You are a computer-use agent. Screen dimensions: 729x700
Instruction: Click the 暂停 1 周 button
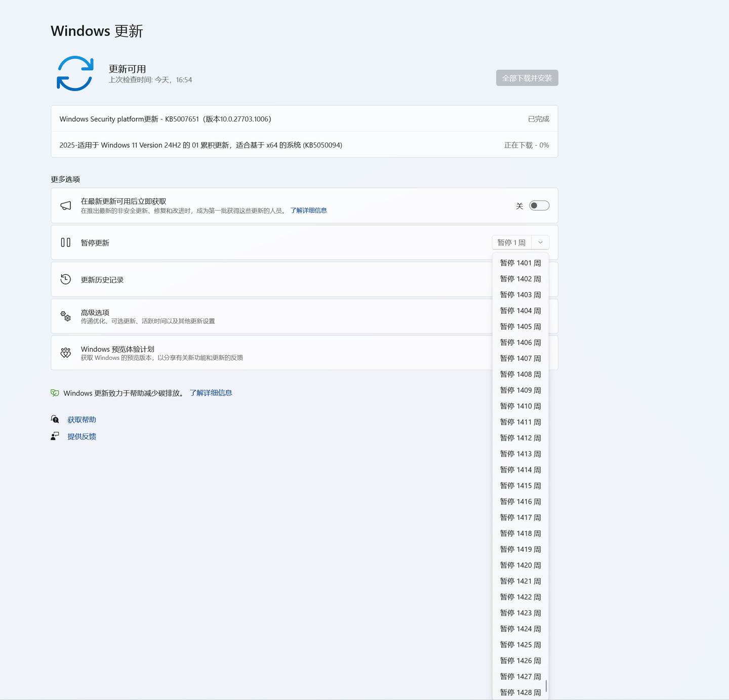click(x=512, y=242)
